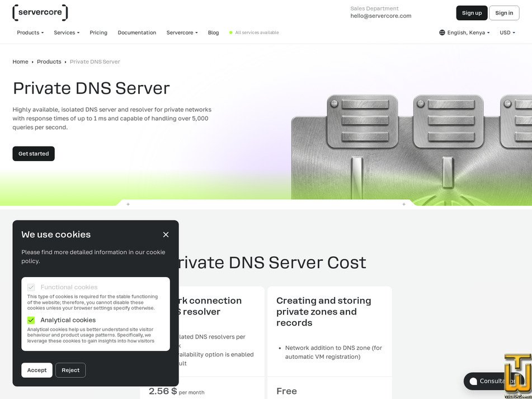Expand the Products dropdown menu
This screenshot has height=399, width=532.
click(30, 32)
